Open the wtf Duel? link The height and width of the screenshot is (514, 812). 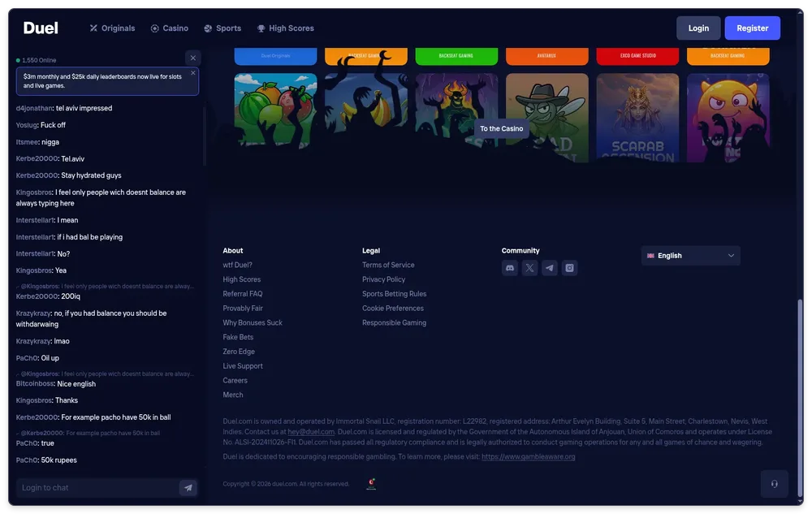238,265
